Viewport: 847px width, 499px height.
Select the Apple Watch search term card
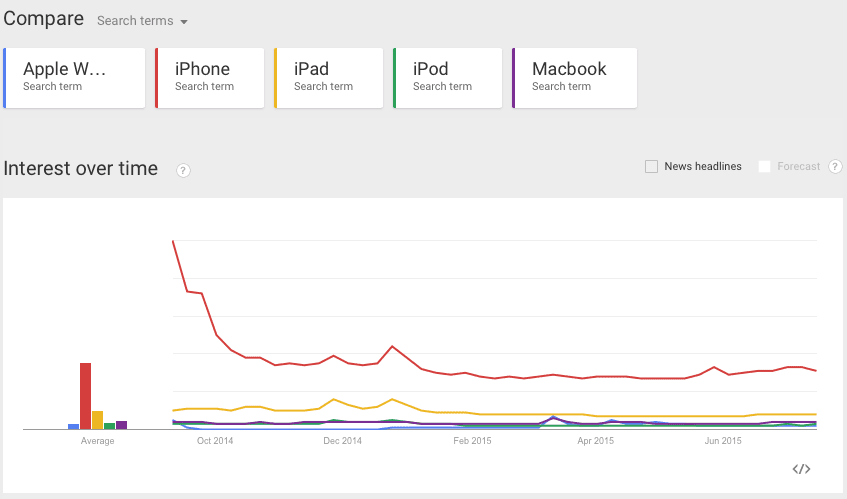tap(75, 77)
